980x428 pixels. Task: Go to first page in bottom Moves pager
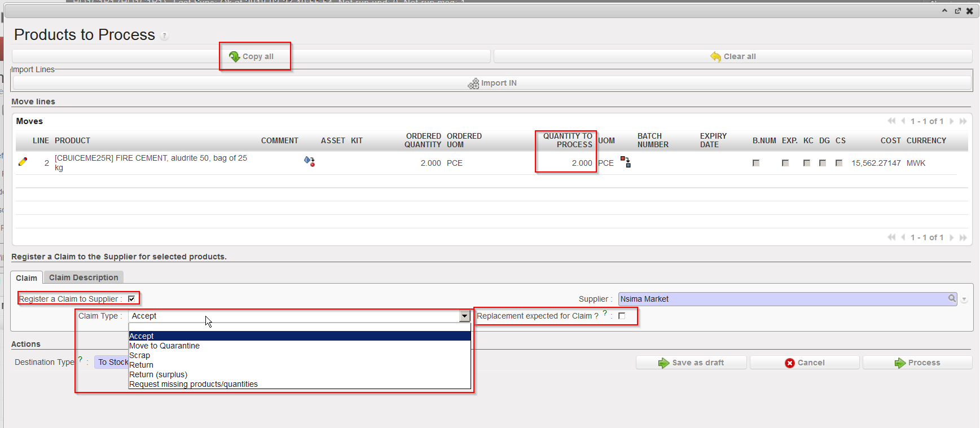(891, 237)
